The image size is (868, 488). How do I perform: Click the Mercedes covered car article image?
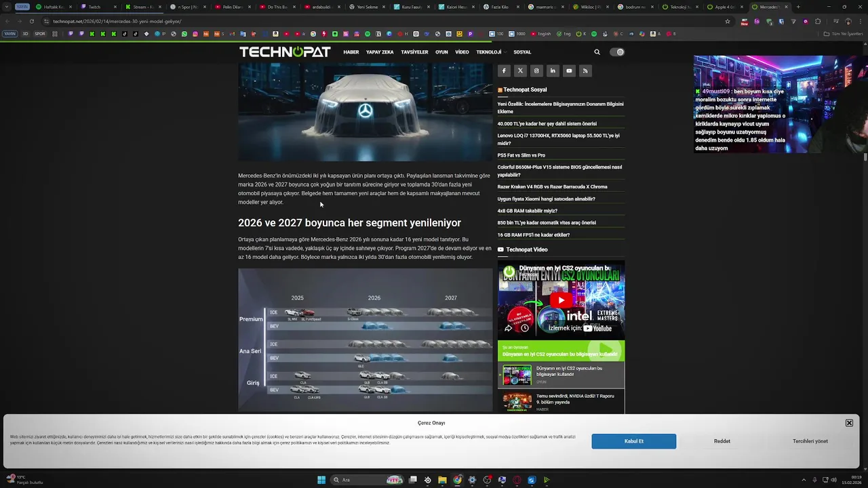pyautogui.click(x=365, y=113)
